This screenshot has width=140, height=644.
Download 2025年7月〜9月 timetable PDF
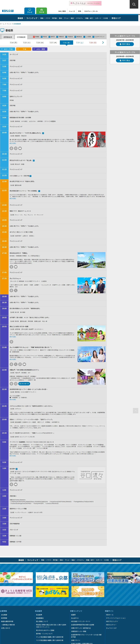pos(125,44)
